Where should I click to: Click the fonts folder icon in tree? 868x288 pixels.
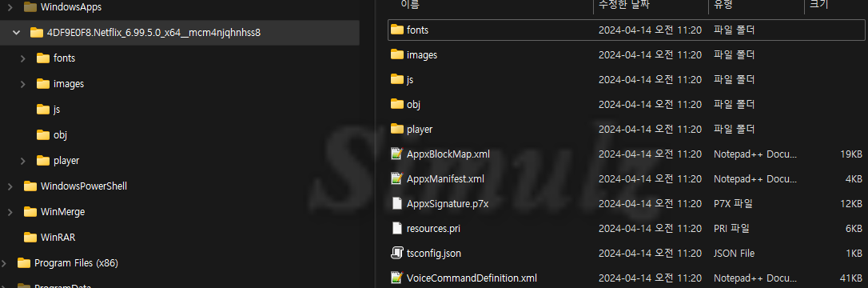click(x=43, y=58)
